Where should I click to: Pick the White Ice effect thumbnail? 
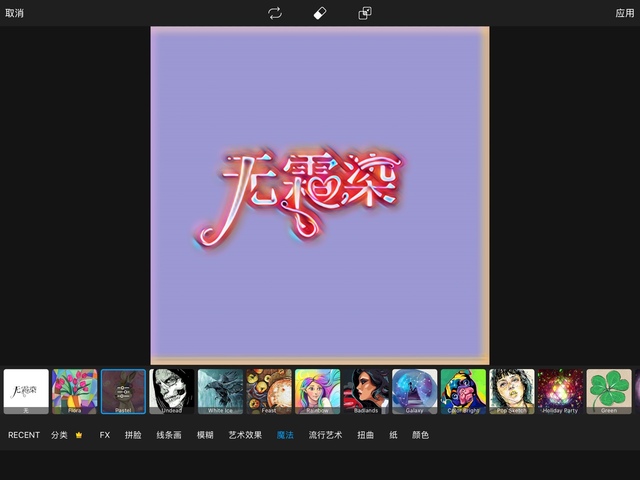220,391
